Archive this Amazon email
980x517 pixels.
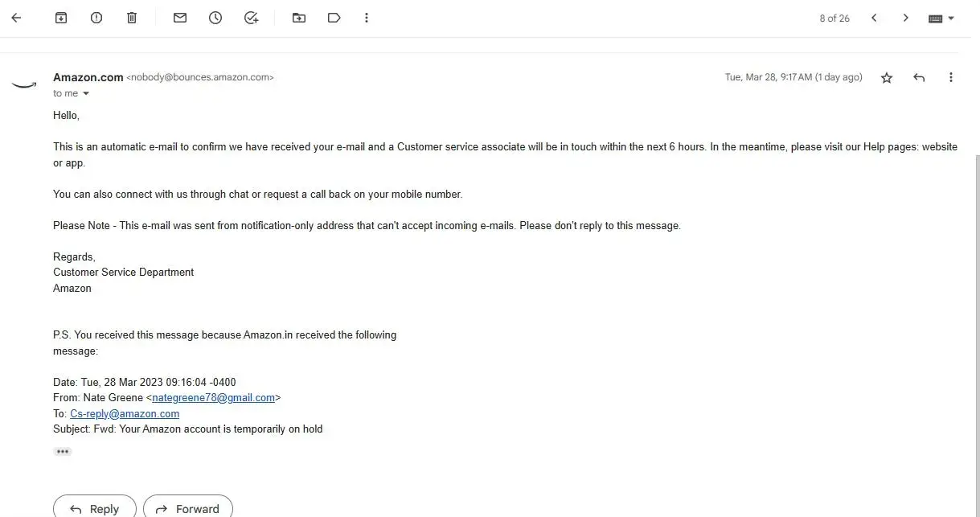[x=61, y=18]
